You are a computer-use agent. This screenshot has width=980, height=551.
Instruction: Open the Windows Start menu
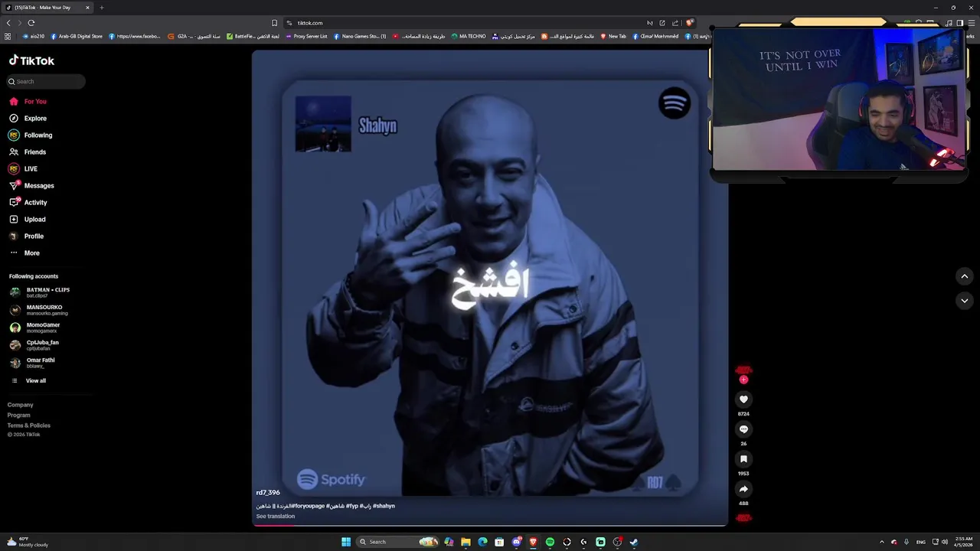(x=346, y=542)
